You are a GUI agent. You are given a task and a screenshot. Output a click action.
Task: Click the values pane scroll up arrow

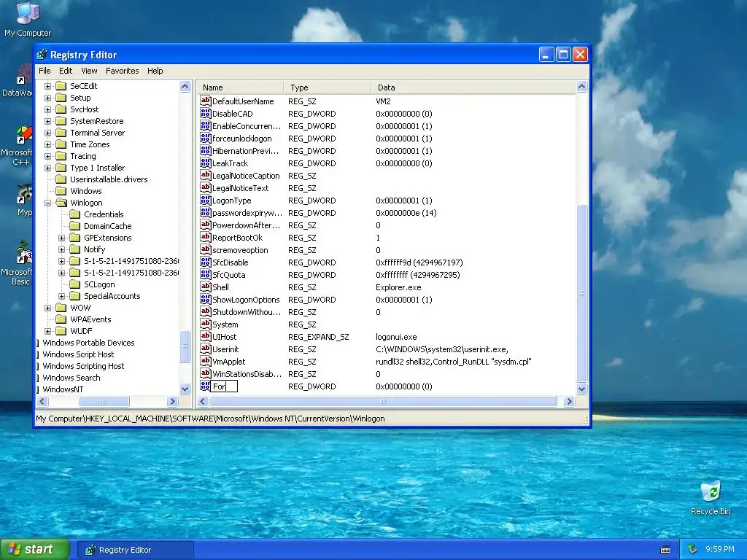coord(581,87)
